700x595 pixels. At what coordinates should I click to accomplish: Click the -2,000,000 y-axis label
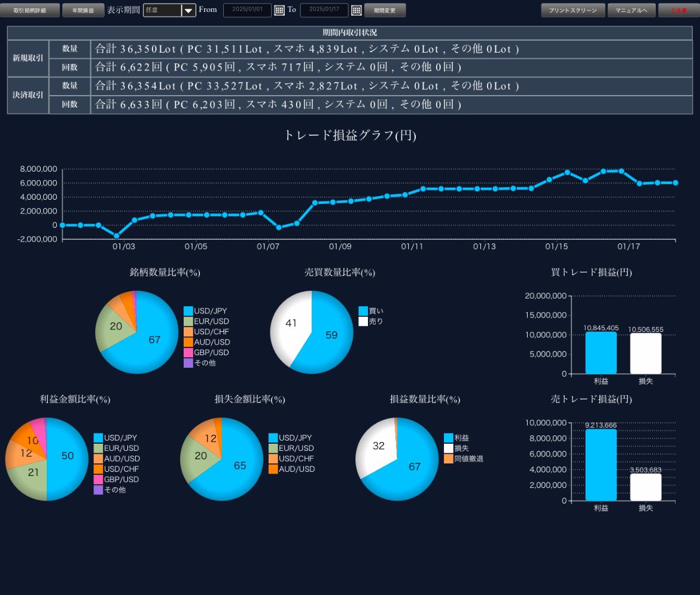point(37,239)
